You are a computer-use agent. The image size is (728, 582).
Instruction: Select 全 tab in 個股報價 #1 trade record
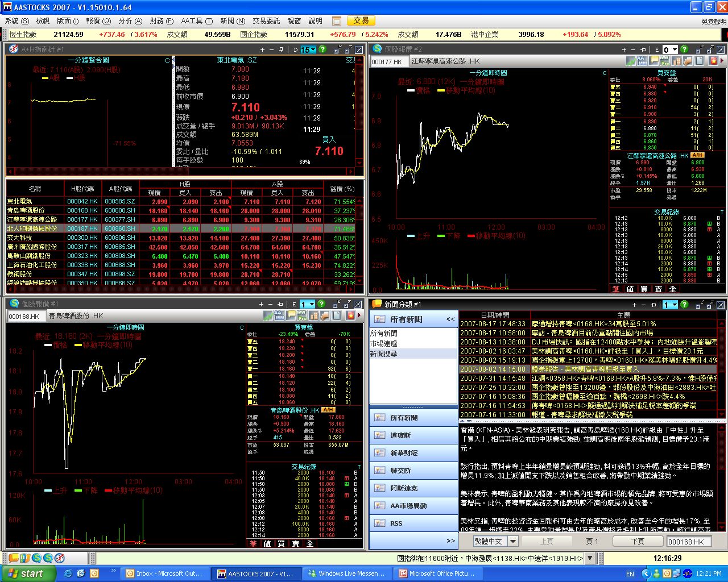coord(309,543)
